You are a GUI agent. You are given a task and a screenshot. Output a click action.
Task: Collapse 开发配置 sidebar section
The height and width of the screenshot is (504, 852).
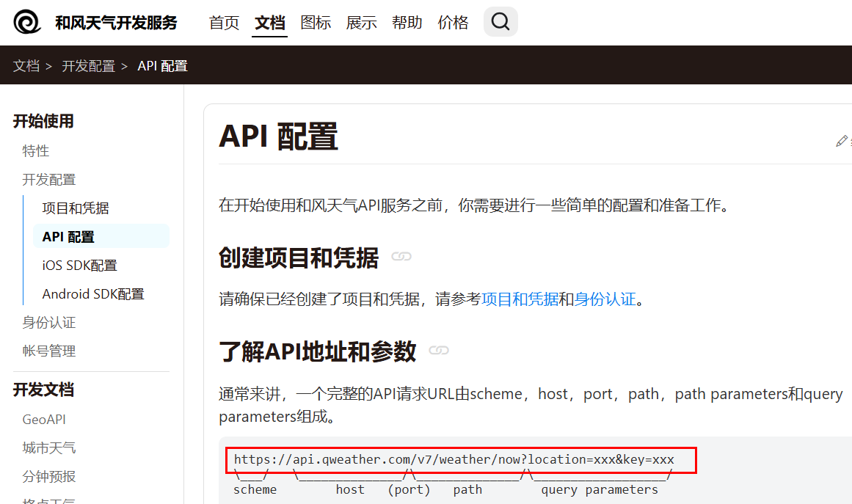click(49, 180)
